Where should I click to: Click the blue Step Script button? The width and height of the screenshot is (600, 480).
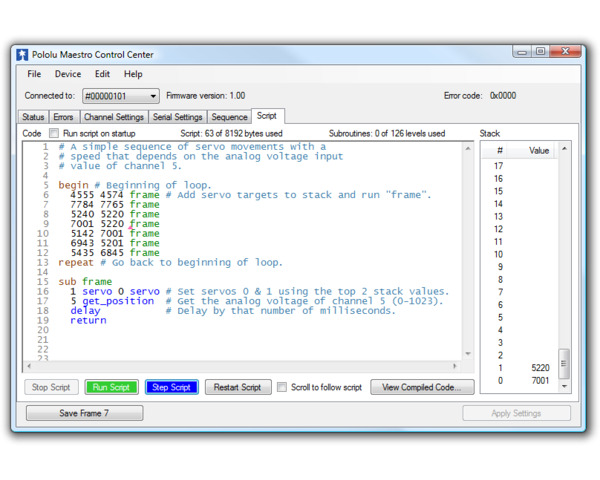tap(171, 387)
